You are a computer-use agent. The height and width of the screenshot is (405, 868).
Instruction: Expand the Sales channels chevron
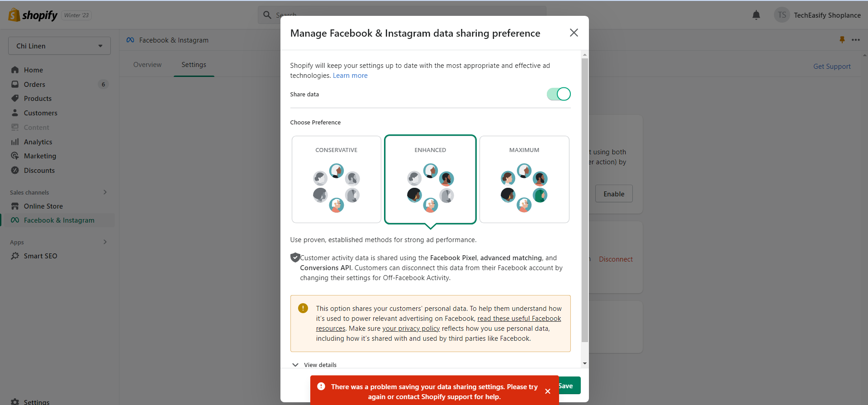pyautogui.click(x=105, y=192)
